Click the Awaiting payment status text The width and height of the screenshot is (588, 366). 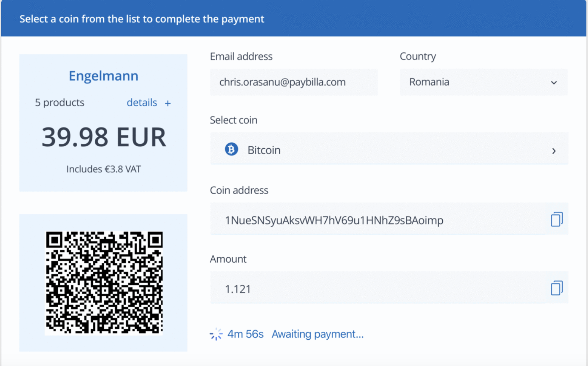coord(317,334)
